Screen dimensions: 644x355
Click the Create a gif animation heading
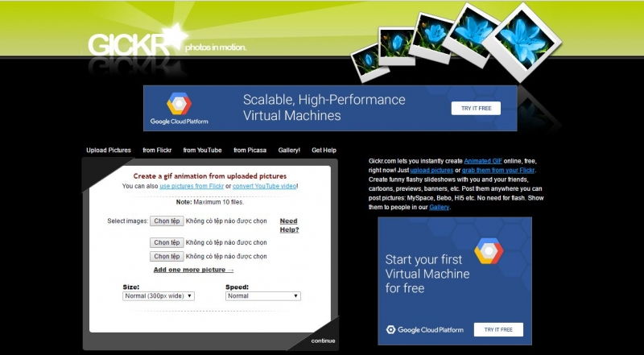pos(210,176)
